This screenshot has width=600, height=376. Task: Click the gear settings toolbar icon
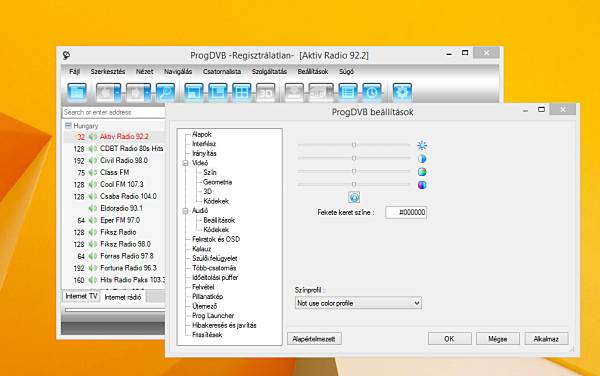(402, 92)
